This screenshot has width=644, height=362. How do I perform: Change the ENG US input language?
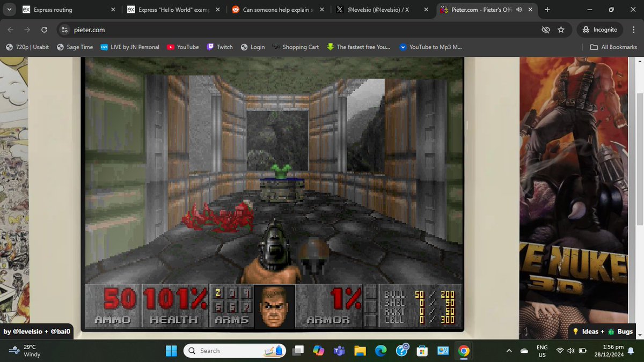pyautogui.click(x=542, y=351)
